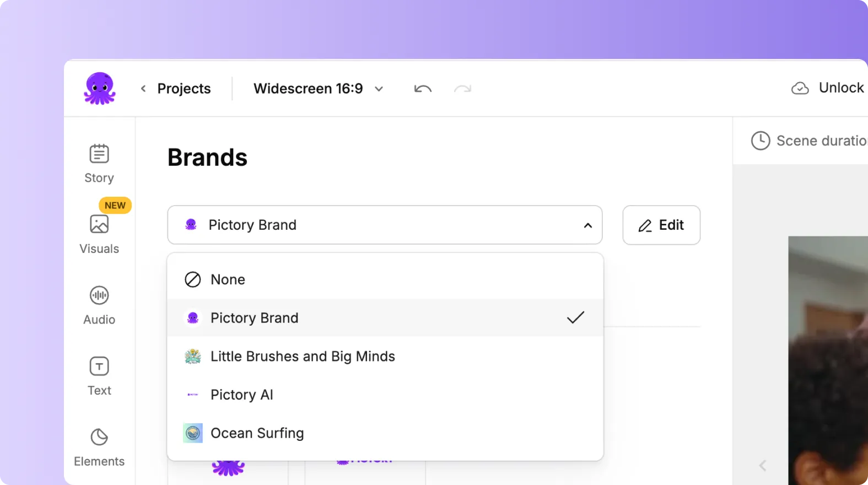Click the previous scene arrow

763,466
